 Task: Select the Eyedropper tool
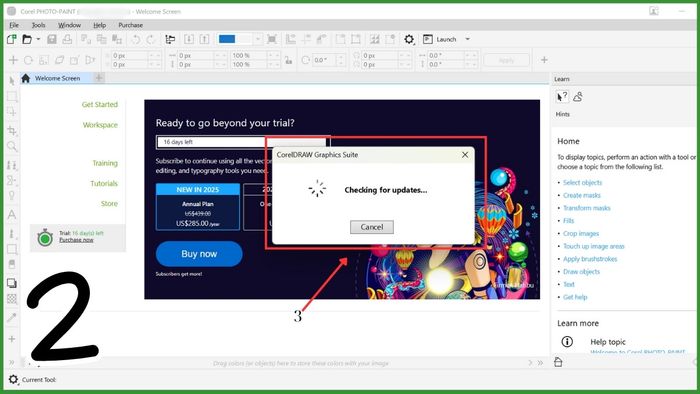12,317
